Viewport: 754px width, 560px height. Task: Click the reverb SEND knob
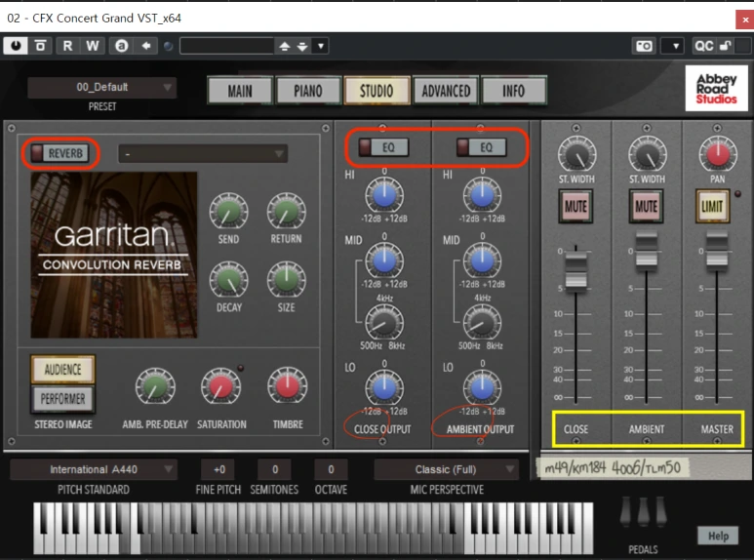click(229, 212)
